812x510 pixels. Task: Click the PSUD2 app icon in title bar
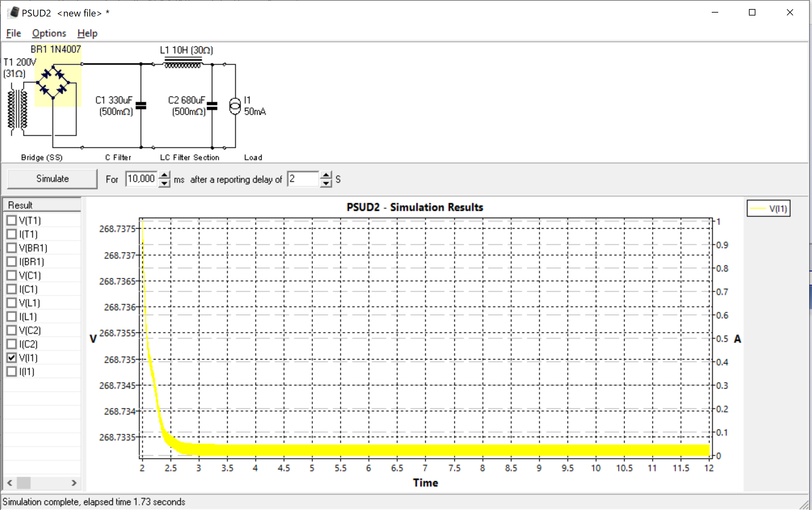point(14,13)
